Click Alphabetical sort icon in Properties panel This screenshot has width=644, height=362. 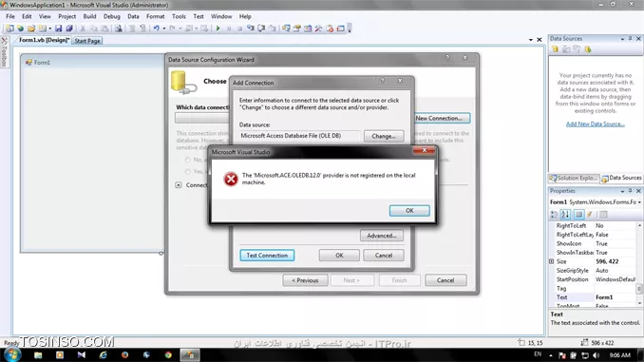(x=565, y=214)
